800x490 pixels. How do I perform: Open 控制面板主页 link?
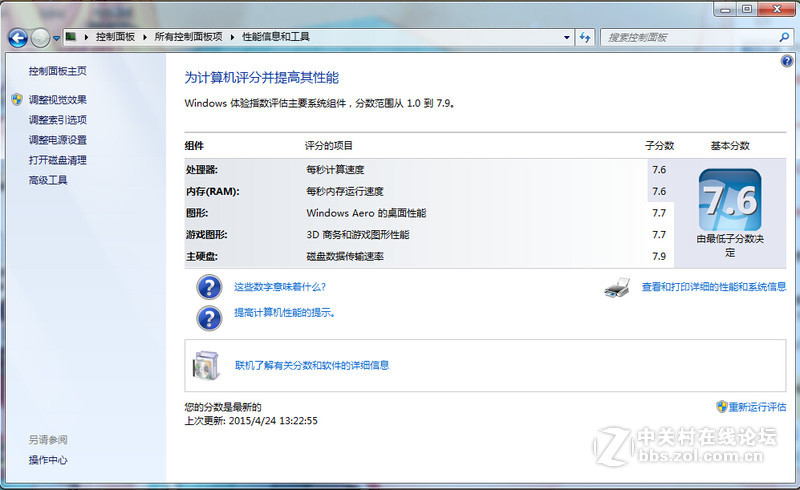click(58, 71)
